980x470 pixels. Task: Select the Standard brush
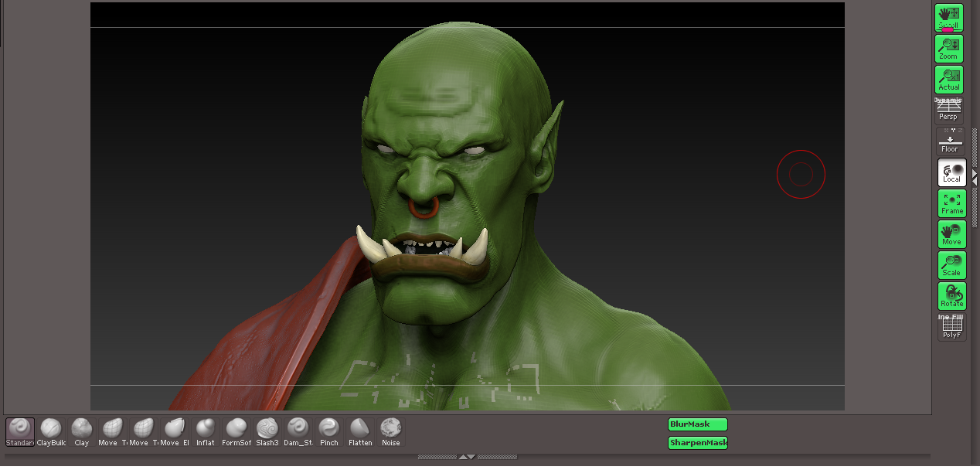coord(20,432)
